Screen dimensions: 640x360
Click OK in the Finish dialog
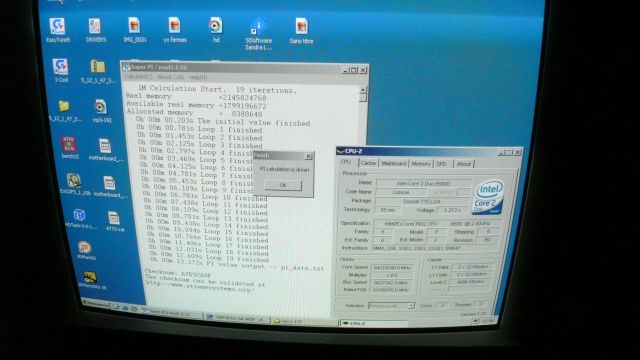[x=283, y=185]
